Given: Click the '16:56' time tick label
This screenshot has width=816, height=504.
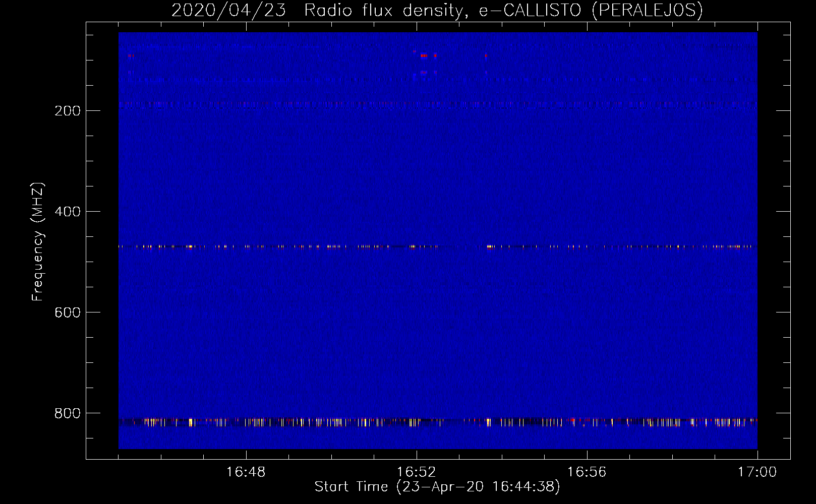Looking at the screenshot, I should [587, 472].
